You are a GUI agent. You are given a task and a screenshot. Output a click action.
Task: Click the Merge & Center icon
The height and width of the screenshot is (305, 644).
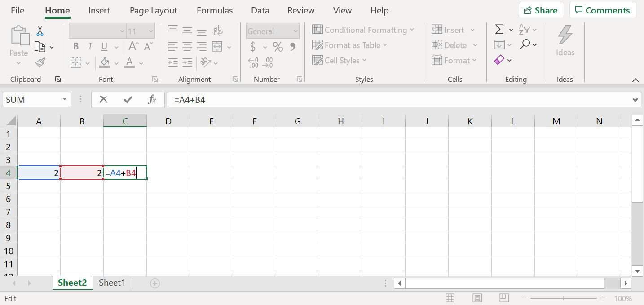[x=217, y=46]
